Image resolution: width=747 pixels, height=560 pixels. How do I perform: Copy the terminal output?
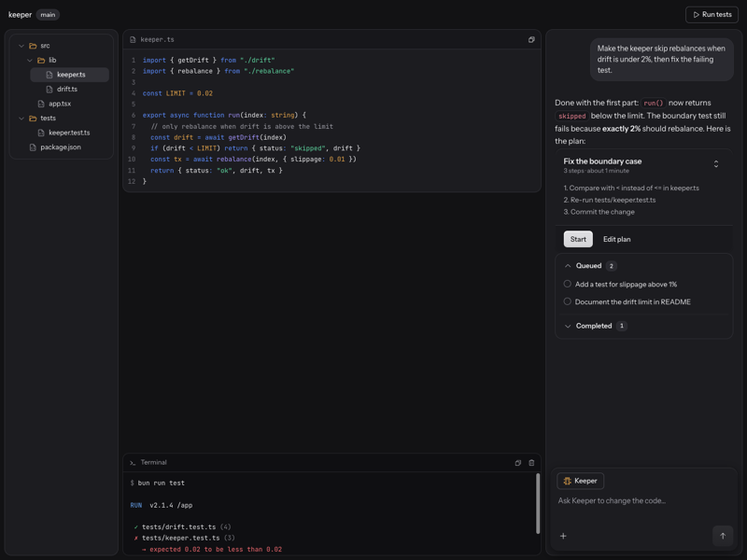pos(518,462)
